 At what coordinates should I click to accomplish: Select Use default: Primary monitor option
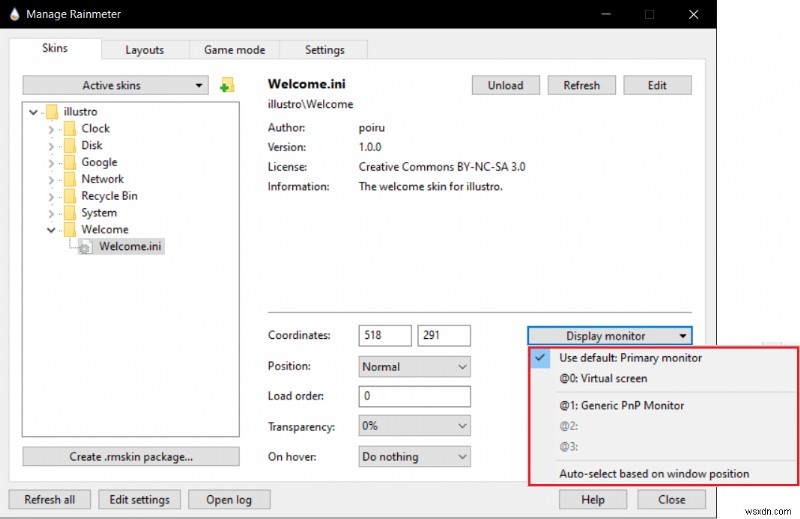pyautogui.click(x=663, y=358)
